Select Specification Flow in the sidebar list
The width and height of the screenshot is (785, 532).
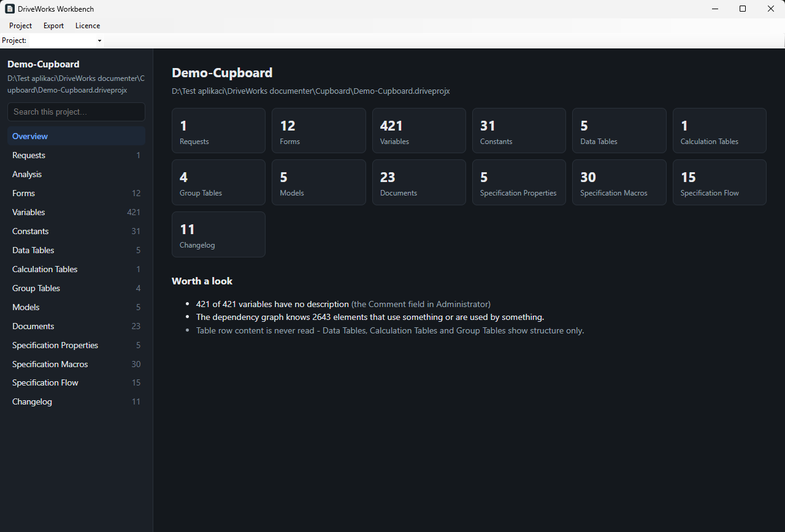[76, 382]
